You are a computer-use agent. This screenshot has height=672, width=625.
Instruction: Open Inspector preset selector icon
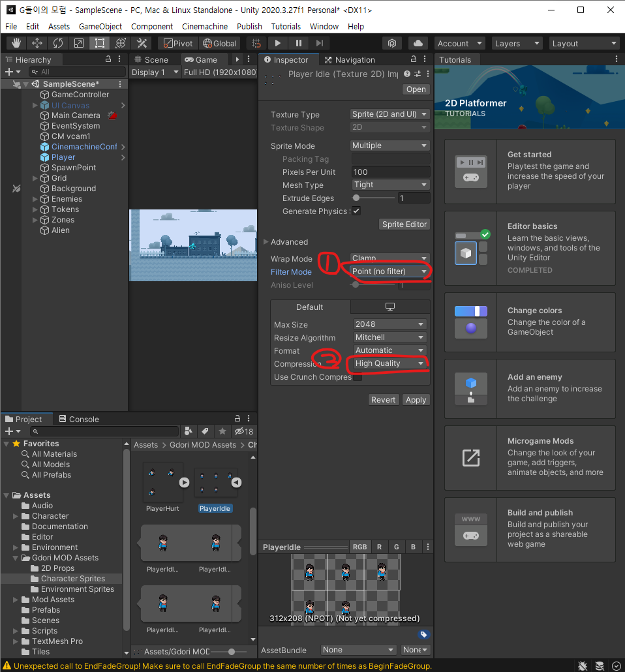pos(418,74)
